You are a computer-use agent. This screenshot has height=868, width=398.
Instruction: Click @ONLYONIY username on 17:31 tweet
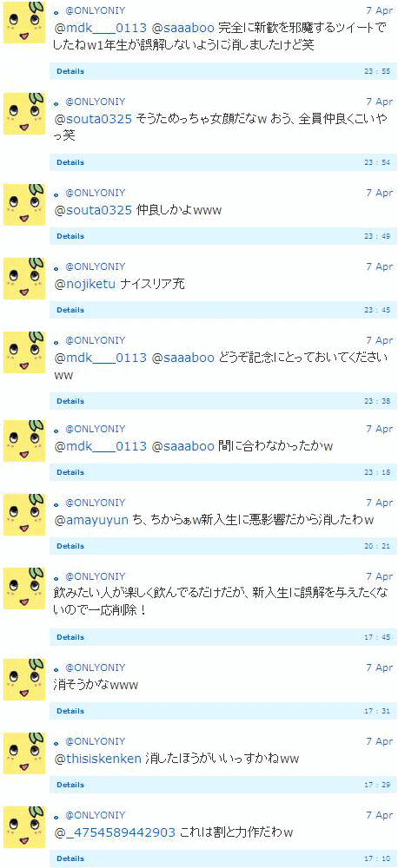point(96,667)
